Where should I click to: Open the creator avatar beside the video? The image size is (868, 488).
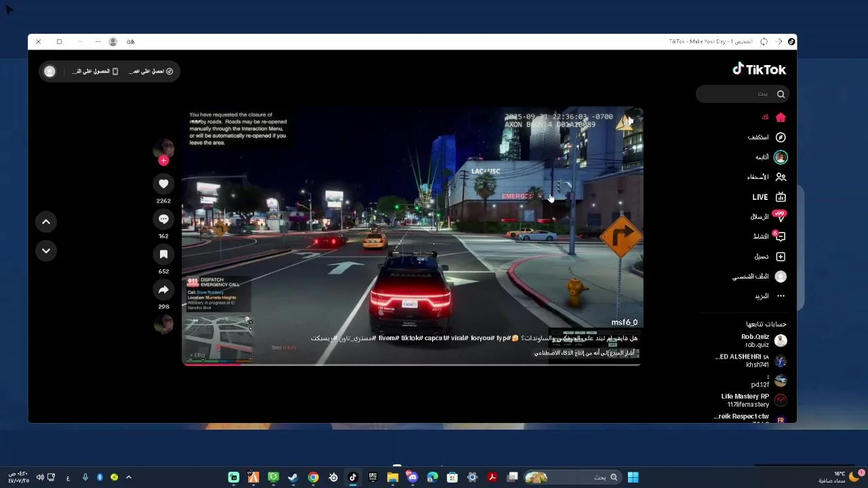click(163, 148)
